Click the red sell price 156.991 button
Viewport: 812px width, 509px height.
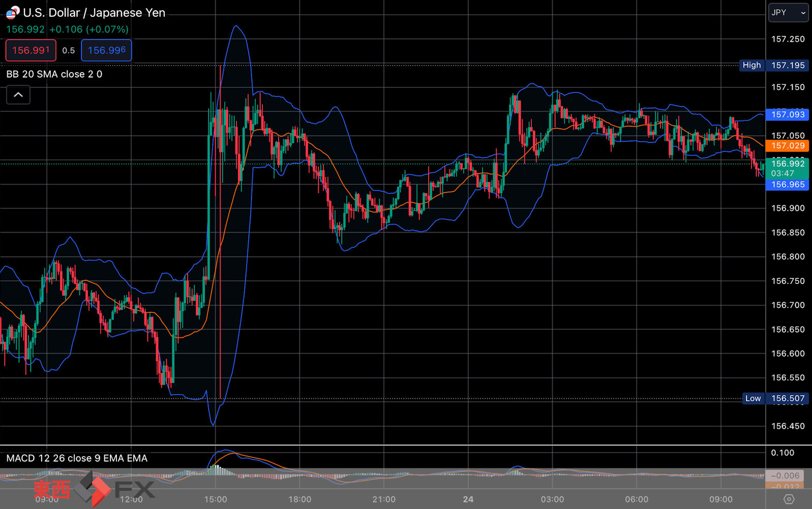(31, 50)
